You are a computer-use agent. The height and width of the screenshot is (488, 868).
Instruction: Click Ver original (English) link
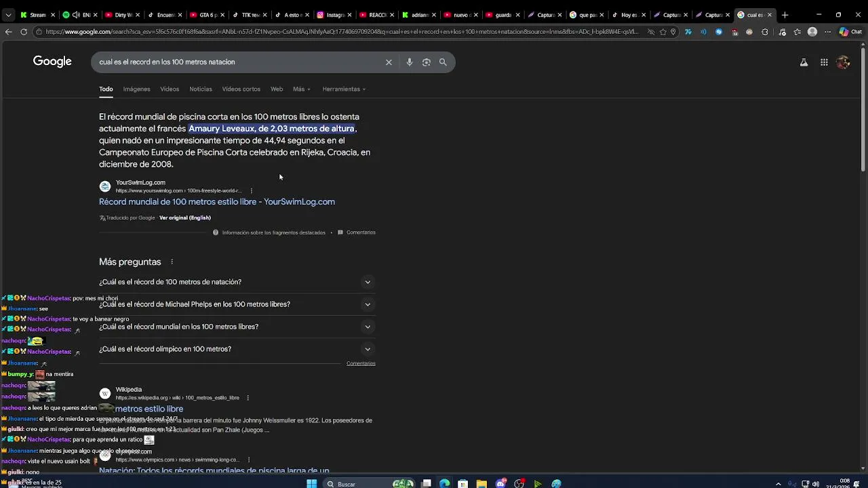[x=185, y=218]
